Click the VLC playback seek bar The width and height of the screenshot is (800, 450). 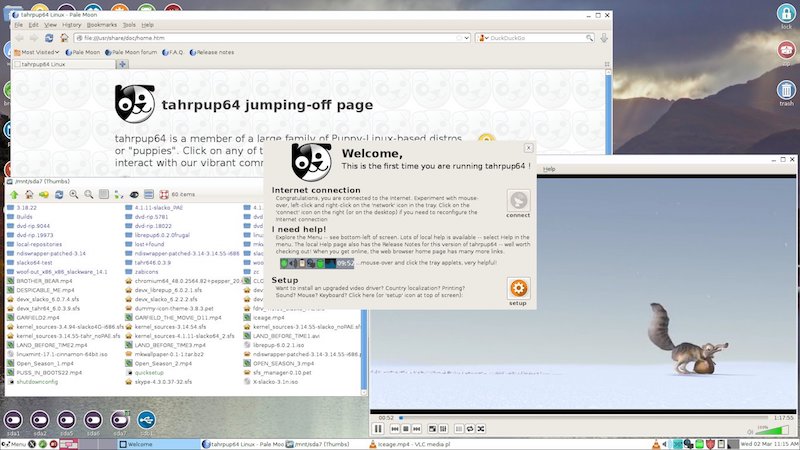[580, 416]
